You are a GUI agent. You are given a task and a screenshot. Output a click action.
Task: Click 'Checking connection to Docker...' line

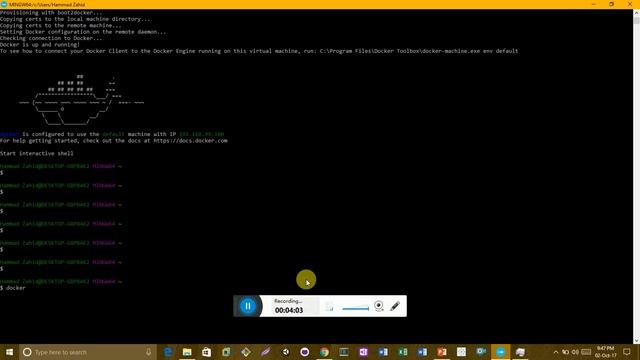tap(51, 38)
